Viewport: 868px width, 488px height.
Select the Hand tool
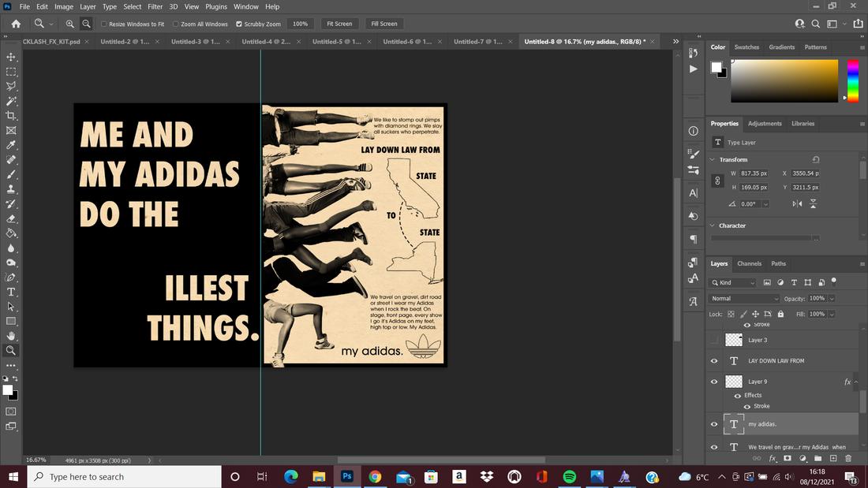(x=11, y=336)
